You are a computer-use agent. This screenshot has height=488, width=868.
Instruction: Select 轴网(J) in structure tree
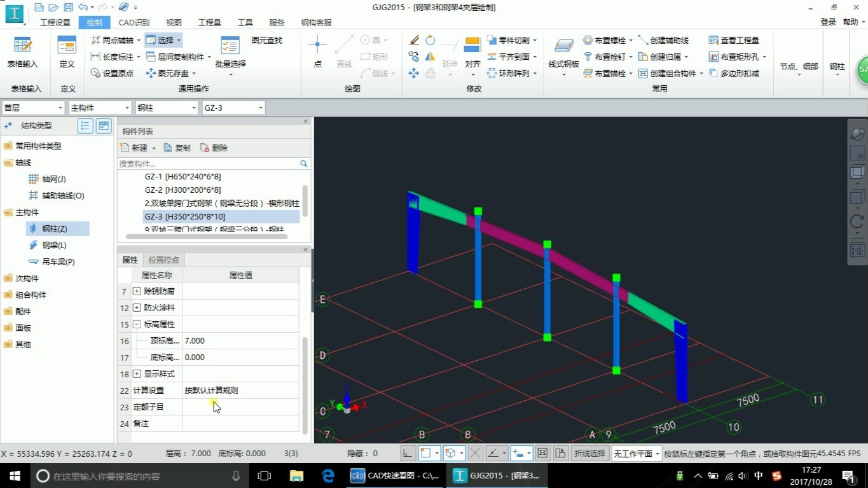click(53, 179)
